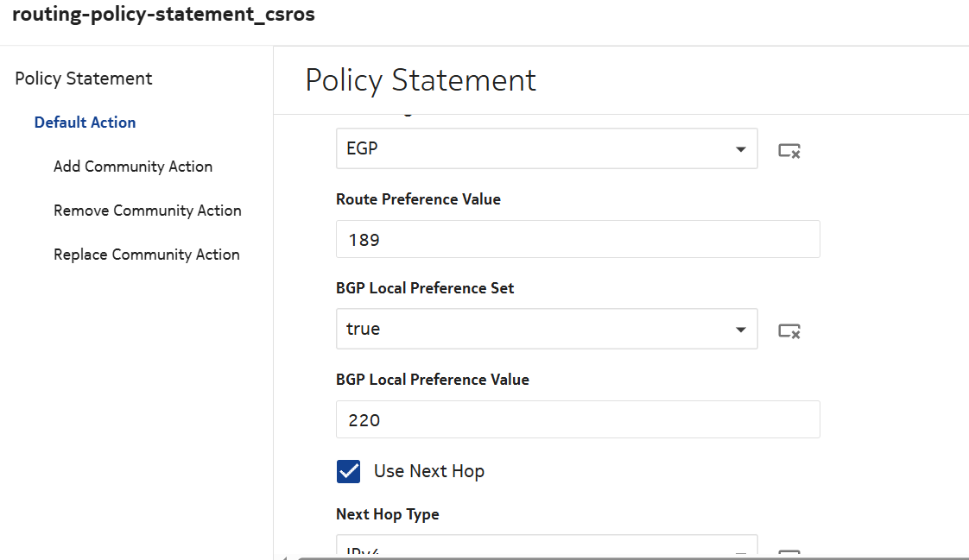Clear the BGP Local Preference Set value
969x560 pixels.
pyautogui.click(x=788, y=330)
